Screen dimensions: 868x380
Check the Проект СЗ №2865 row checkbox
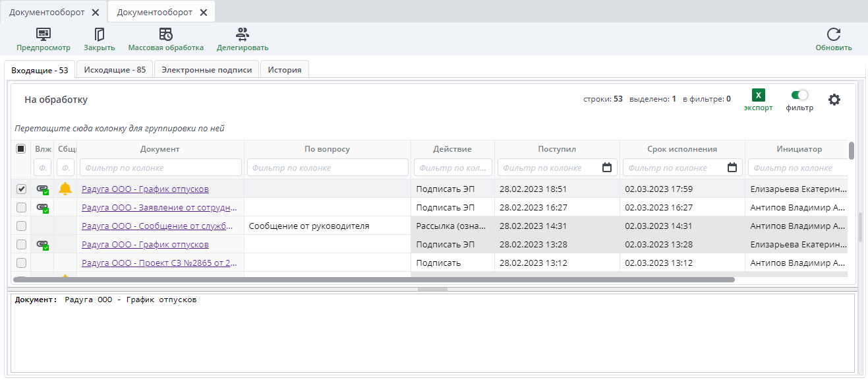(x=21, y=263)
